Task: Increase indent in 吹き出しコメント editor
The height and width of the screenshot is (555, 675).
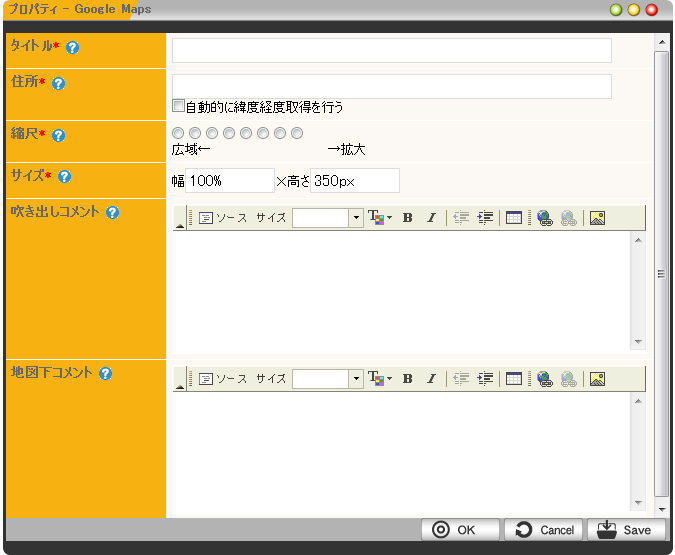Action: click(x=485, y=218)
